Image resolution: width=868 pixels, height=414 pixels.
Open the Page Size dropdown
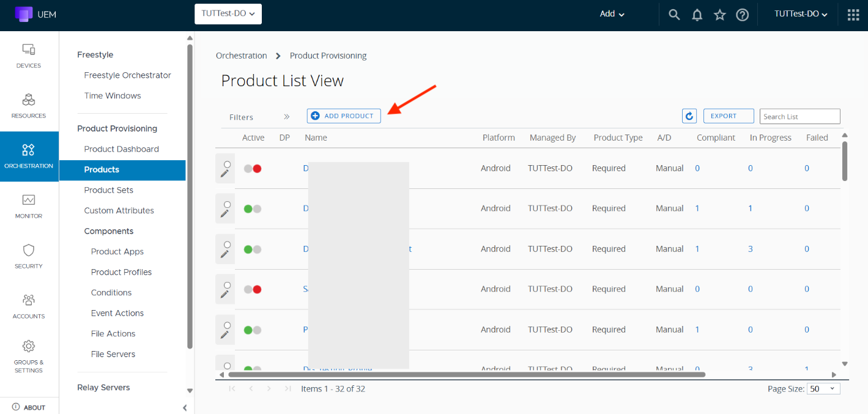tap(823, 389)
